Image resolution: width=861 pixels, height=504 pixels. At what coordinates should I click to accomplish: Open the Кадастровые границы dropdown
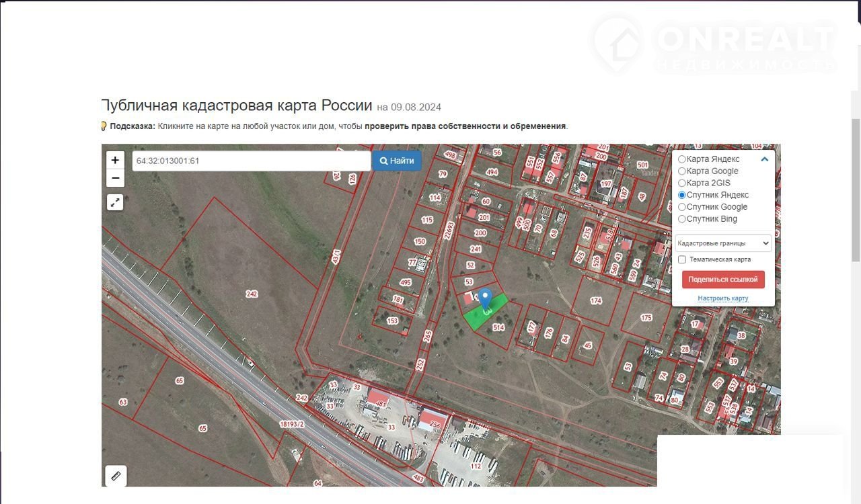pyautogui.click(x=723, y=243)
